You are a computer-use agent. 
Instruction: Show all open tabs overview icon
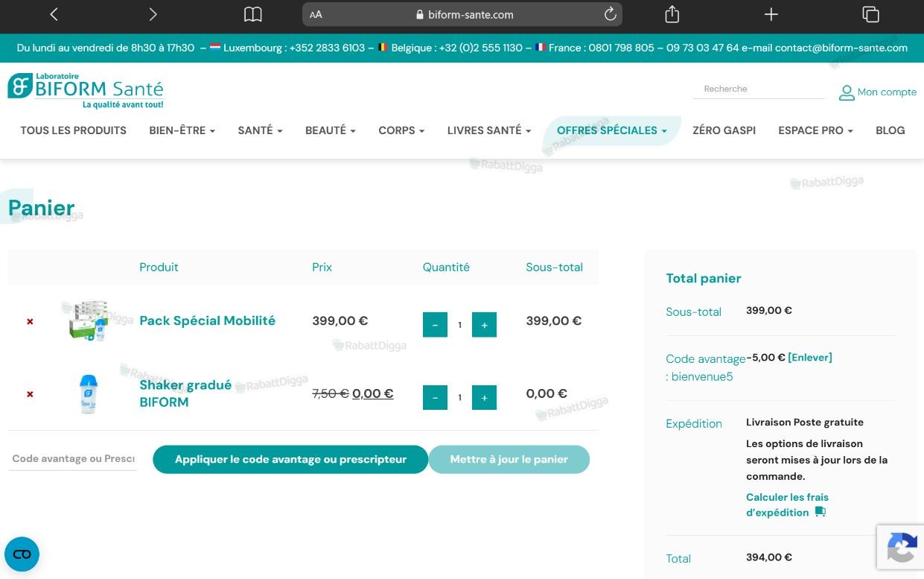coord(870,14)
